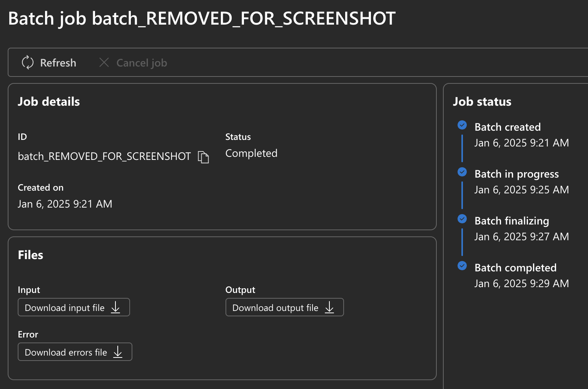Click the Batch finalizing checkmark icon
The width and height of the screenshot is (588, 389).
462,219
